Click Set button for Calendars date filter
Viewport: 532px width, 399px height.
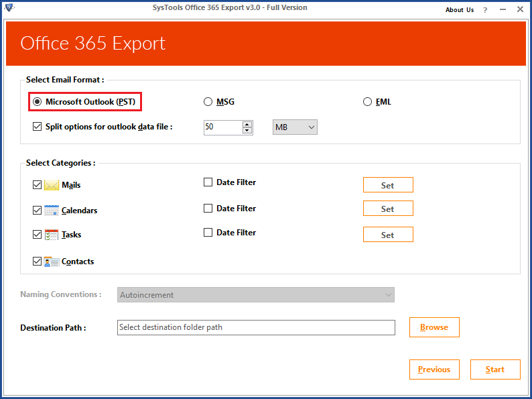point(388,209)
